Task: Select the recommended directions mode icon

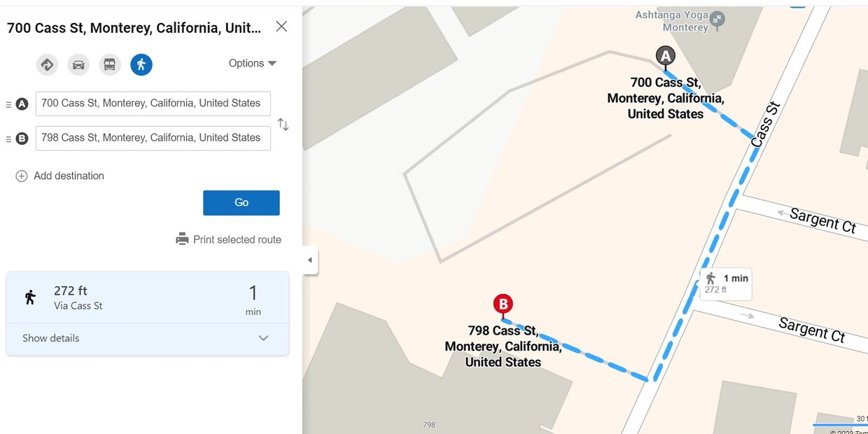Action: (47, 65)
